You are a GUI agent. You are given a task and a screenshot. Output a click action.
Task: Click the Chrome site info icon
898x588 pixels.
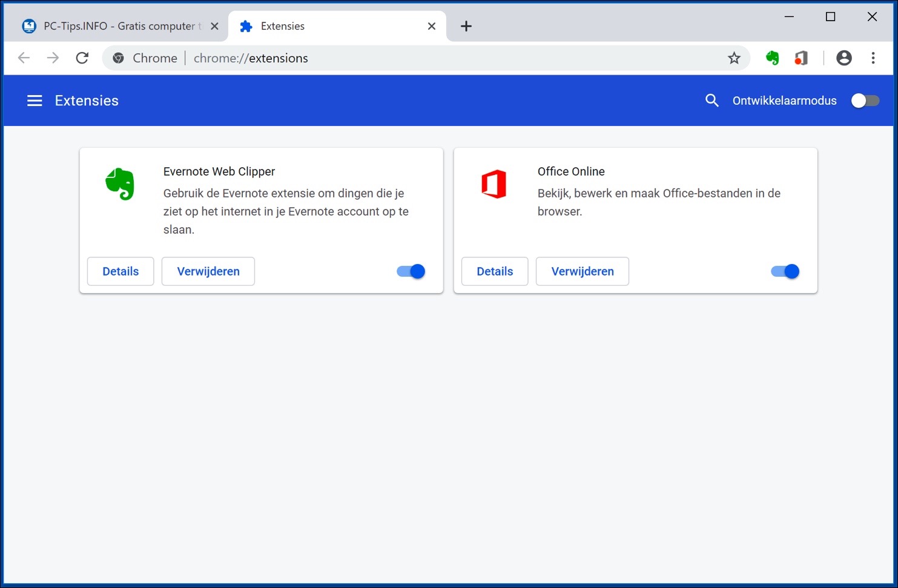pos(119,58)
